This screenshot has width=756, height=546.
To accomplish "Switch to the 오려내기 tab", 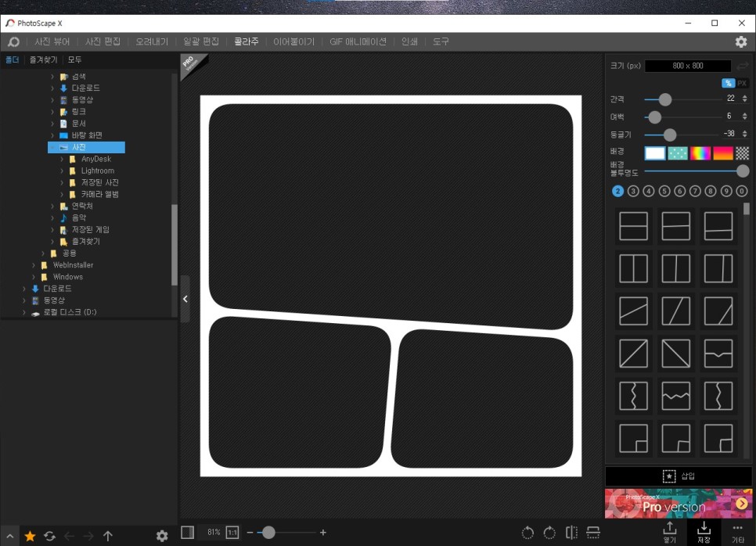I will (x=152, y=42).
